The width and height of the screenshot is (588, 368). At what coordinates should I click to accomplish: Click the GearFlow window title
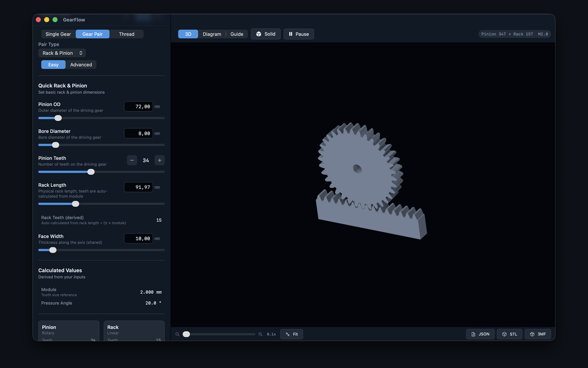coord(74,20)
